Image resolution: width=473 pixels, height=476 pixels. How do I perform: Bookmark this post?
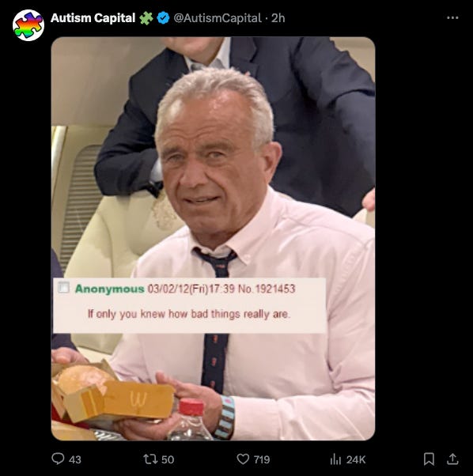[x=429, y=459]
